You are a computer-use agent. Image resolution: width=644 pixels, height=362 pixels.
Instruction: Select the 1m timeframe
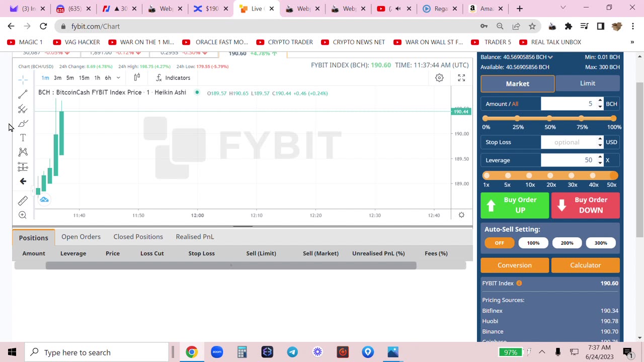[45, 77]
